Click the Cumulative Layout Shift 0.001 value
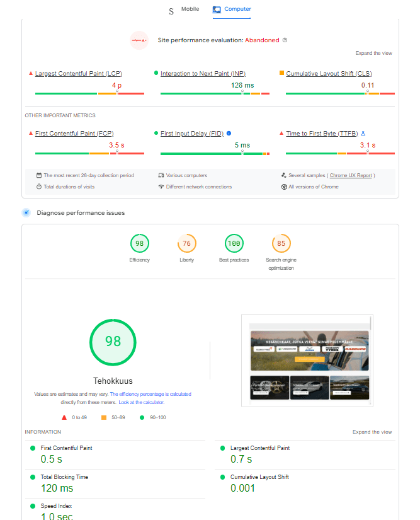Image resolution: width=420 pixels, height=520 pixels. tap(242, 488)
